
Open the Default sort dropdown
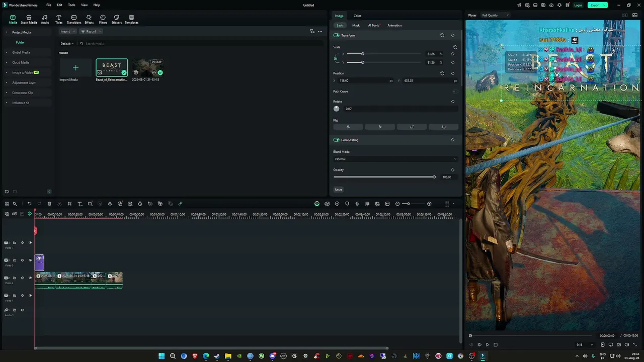tap(67, 44)
